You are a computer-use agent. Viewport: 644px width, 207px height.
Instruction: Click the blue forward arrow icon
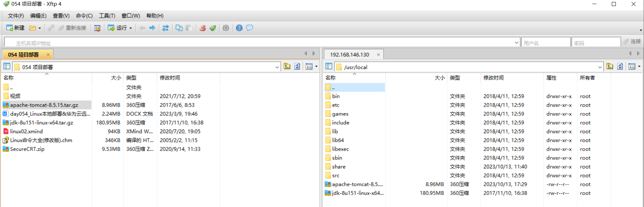(152, 28)
